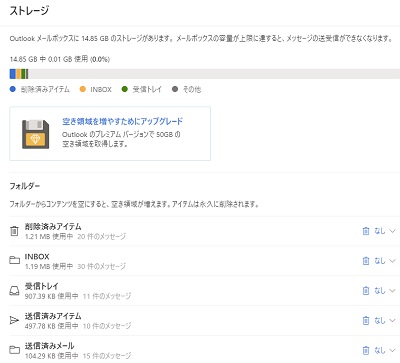
Task: Click the gray その他 legend dot
Action: pyautogui.click(x=175, y=89)
